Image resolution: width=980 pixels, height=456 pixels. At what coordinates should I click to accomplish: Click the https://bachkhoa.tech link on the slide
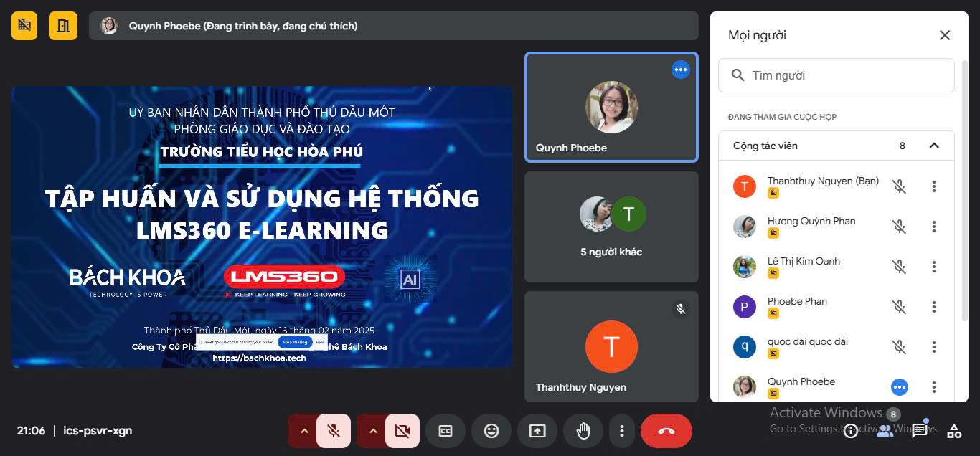(x=259, y=358)
